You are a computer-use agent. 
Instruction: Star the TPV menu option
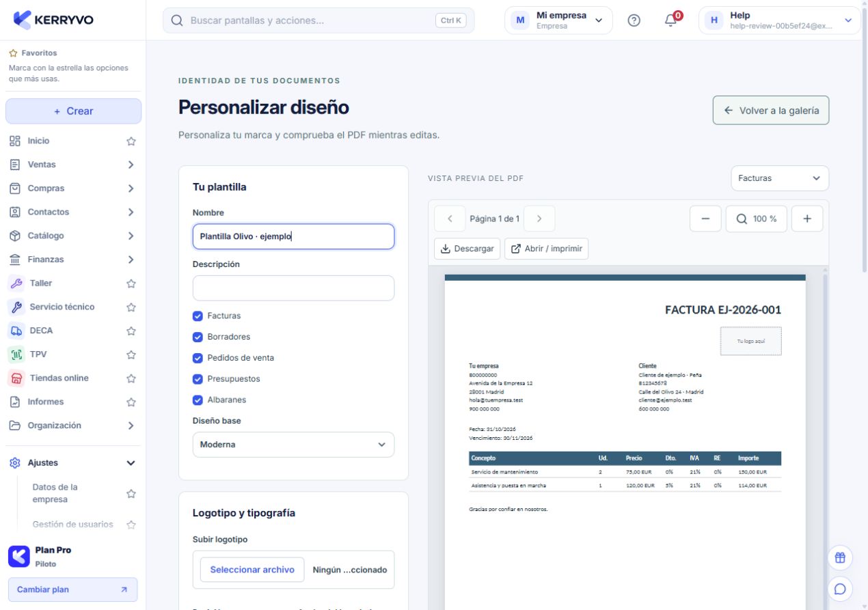tap(131, 355)
